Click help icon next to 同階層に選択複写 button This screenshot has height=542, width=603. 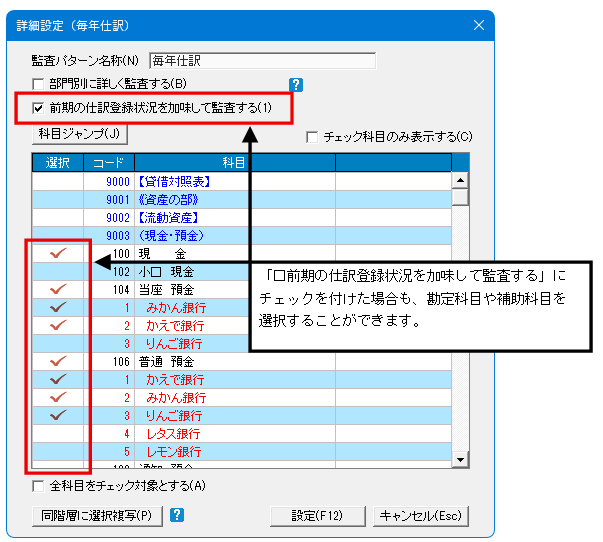point(177,516)
